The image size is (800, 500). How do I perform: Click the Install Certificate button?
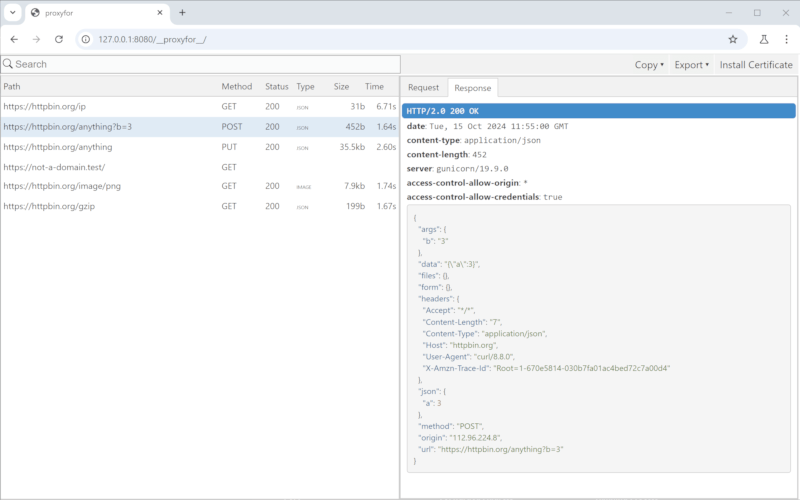tap(756, 65)
